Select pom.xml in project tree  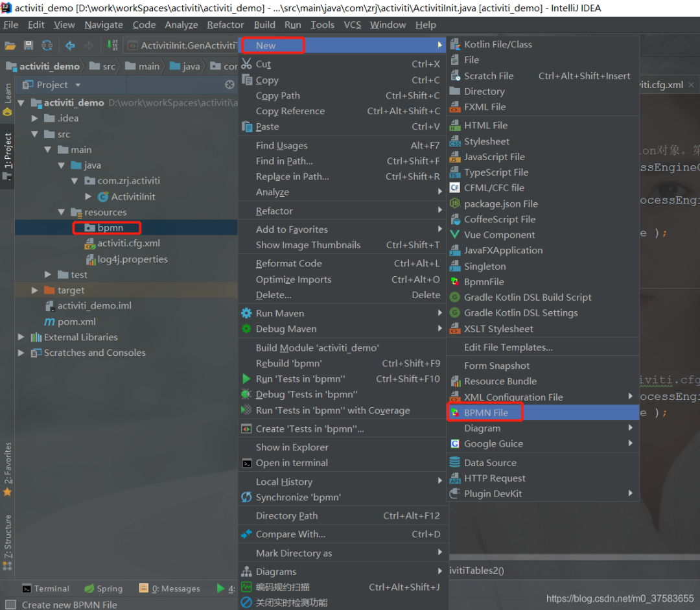pos(70,322)
